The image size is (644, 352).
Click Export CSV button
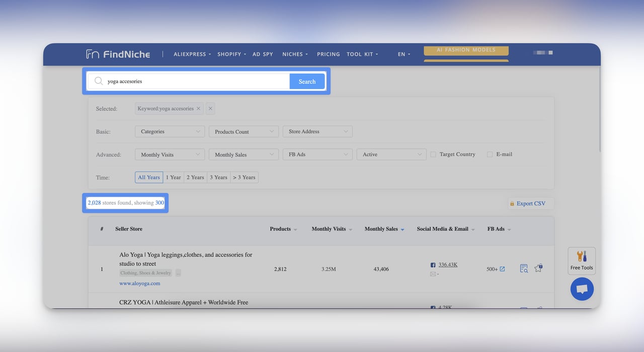coord(531,203)
